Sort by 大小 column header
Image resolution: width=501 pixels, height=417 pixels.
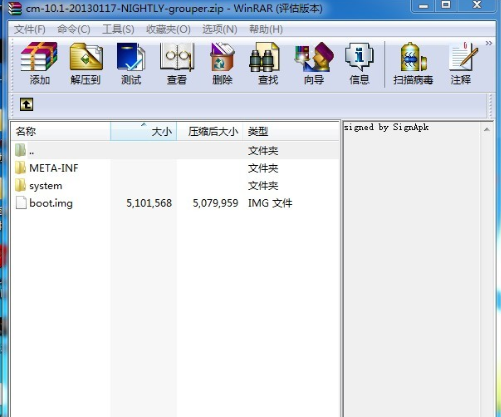point(143,131)
